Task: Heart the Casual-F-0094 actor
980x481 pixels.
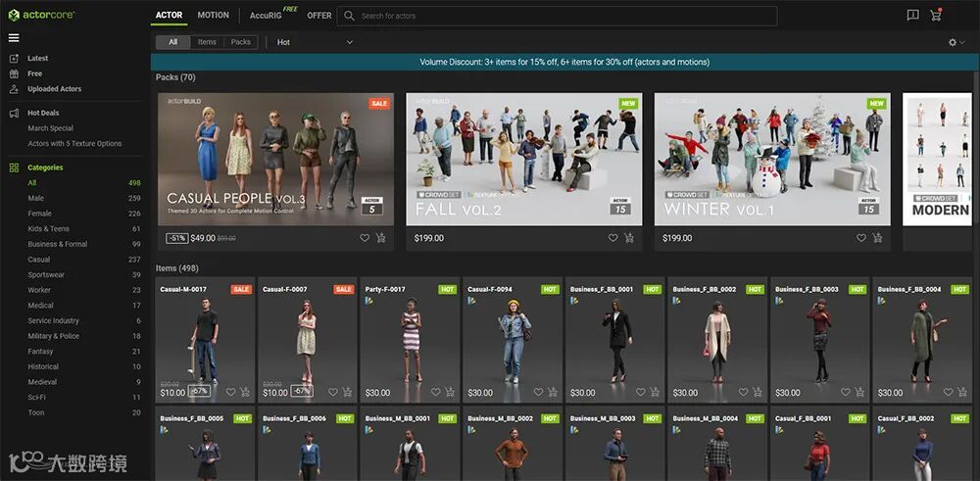Action: point(538,392)
